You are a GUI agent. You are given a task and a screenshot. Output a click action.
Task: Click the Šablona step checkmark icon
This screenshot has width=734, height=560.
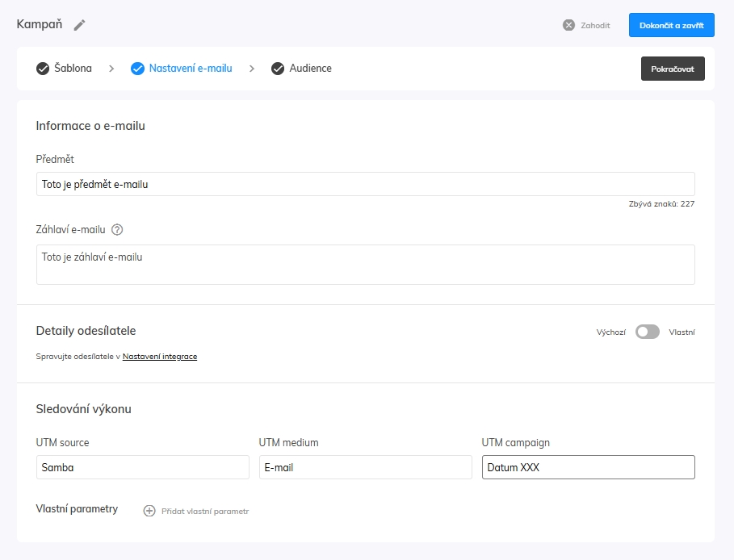pyautogui.click(x=43, y=69)
